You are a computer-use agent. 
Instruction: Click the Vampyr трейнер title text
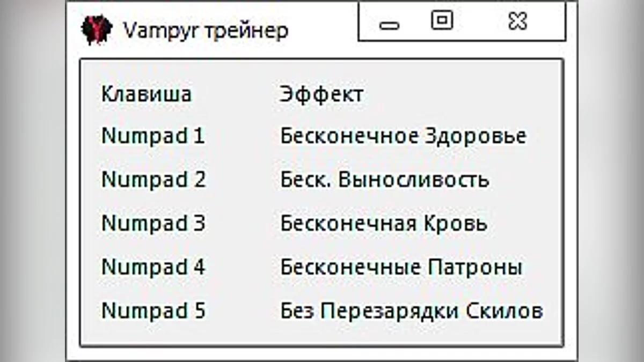(x=207, y=29)
